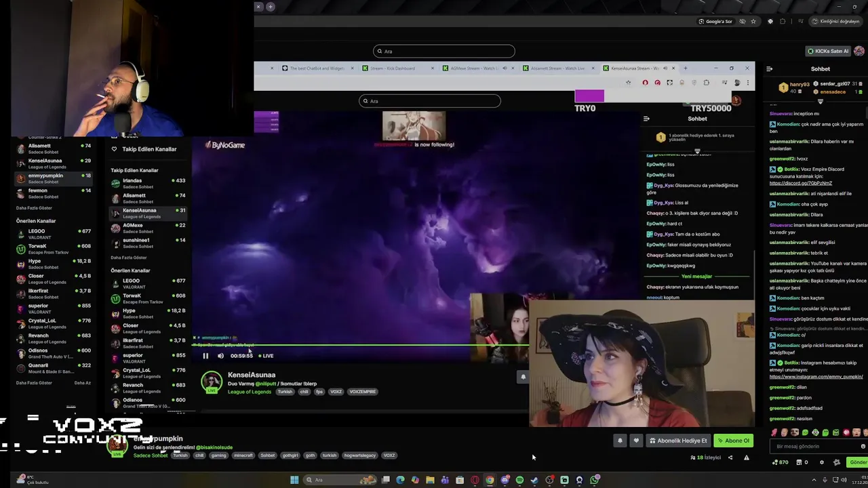Click the bell notification icon near Abonelik Hediye Et
The width and height of the screenshot is (868, 488).
pyautogui.click(x=620, y=441)
